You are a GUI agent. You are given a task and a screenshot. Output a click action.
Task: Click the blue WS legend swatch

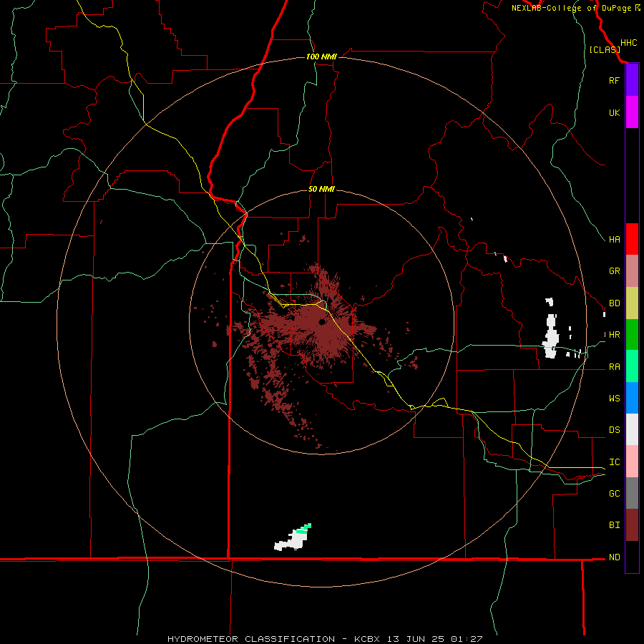click(632, 398)
